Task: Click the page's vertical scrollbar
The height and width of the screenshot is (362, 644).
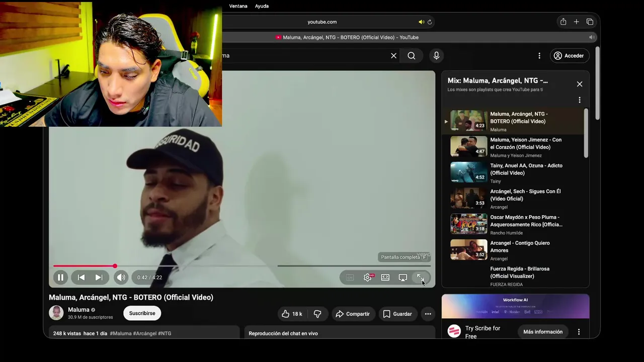Action: click(x=597, y=83)
